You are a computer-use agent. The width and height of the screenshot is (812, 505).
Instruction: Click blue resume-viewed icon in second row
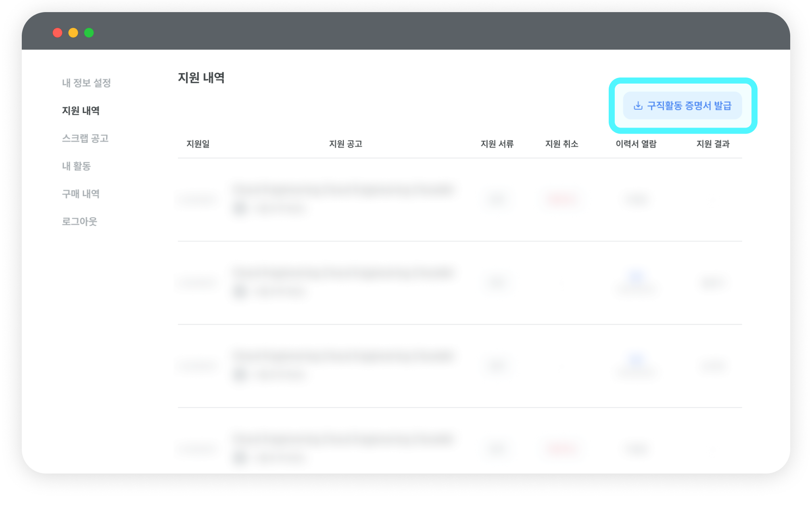tap(636, 277)
